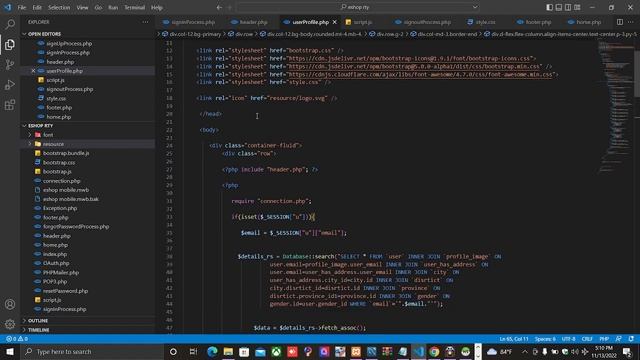
Task: Open the Search view in activity bar
Action: pyautogui.click(x=10, y=24)
